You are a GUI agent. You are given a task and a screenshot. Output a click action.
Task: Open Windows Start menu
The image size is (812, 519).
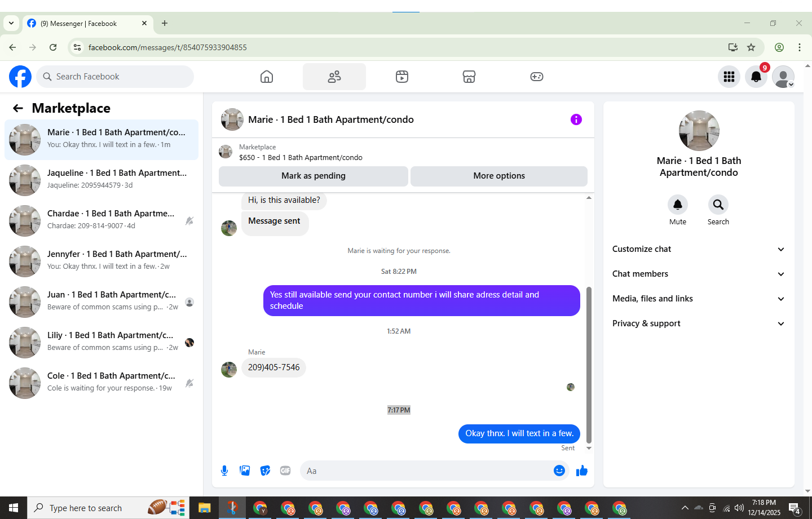14,508
